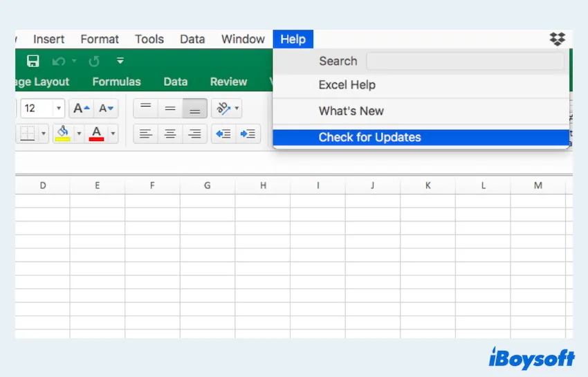
Task: Switch to the Formulas ribbon tab
Action: (117, 82)
